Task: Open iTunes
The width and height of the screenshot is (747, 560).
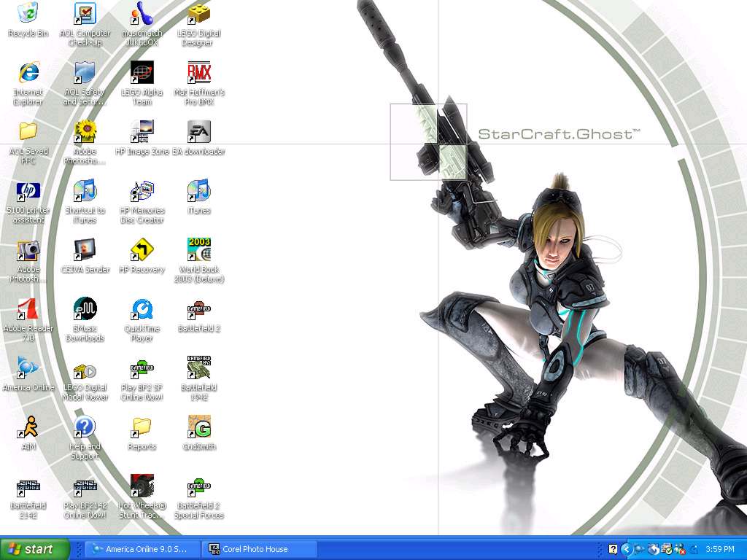Action: click(198, 193)
